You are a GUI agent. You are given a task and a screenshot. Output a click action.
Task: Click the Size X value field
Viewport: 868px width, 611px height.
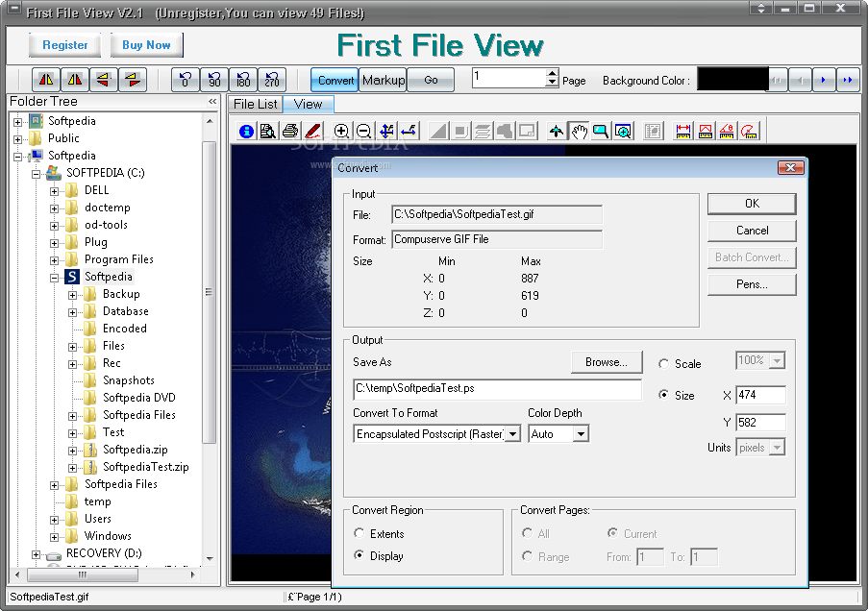click(760, 395)
